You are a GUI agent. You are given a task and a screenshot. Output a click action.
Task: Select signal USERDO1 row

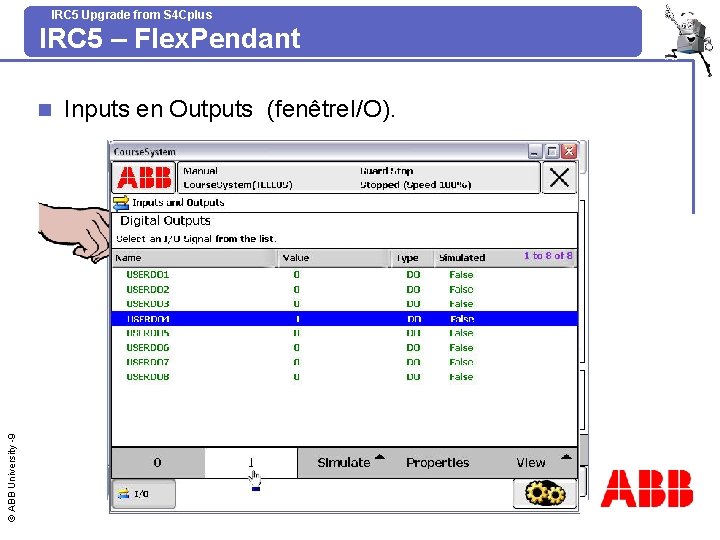tap(344, 275)
